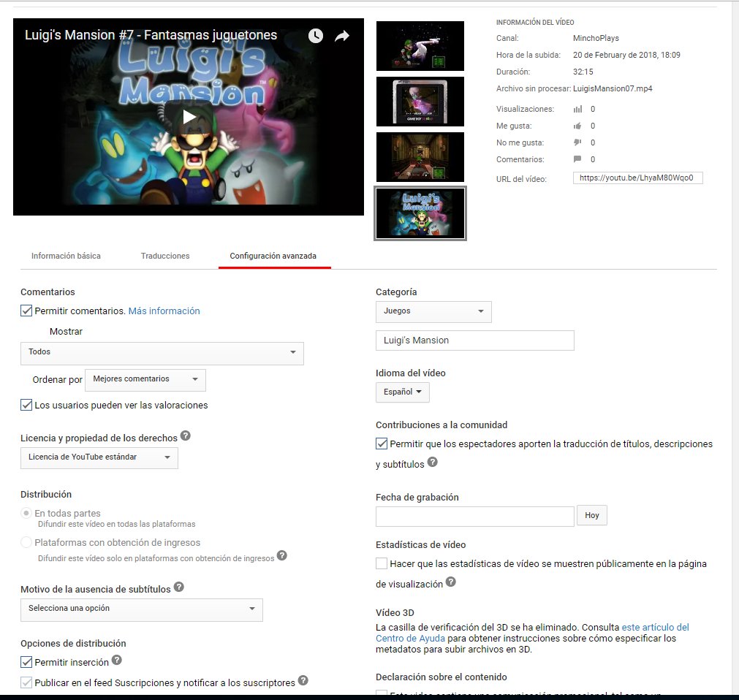Viewport: 739px width, 700px height.
Task: Open the Mostrar Todos dropdown
Action: click(162, 354)
